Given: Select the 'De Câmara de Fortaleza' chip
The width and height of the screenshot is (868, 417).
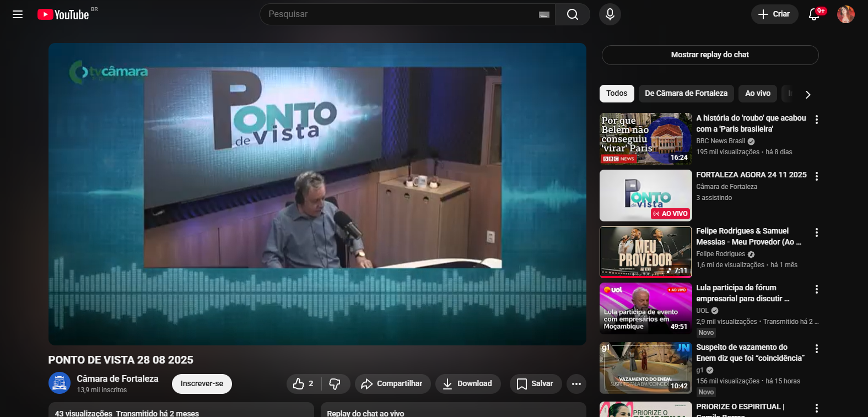Looking at the screenshot, I should pos(686,94).
